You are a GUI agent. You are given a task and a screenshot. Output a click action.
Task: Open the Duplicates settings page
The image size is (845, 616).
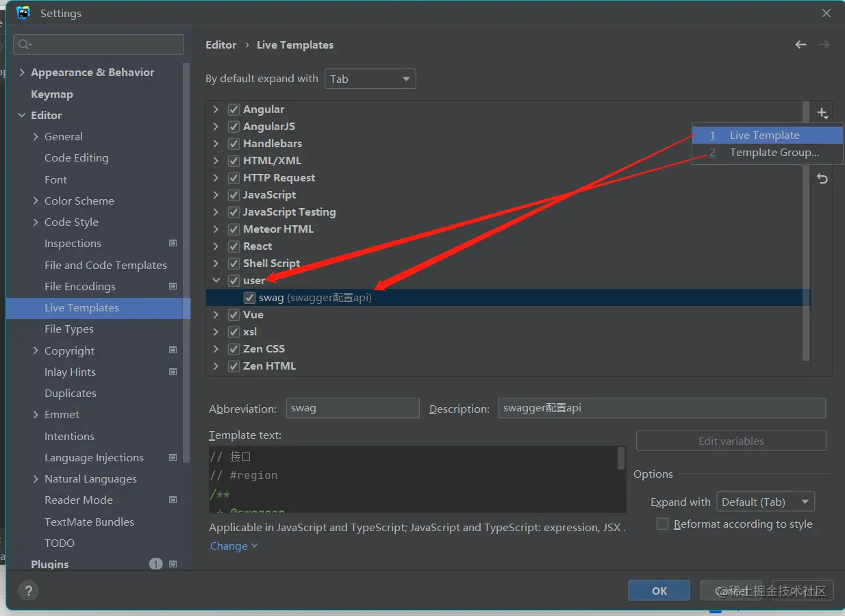point(71,394)
